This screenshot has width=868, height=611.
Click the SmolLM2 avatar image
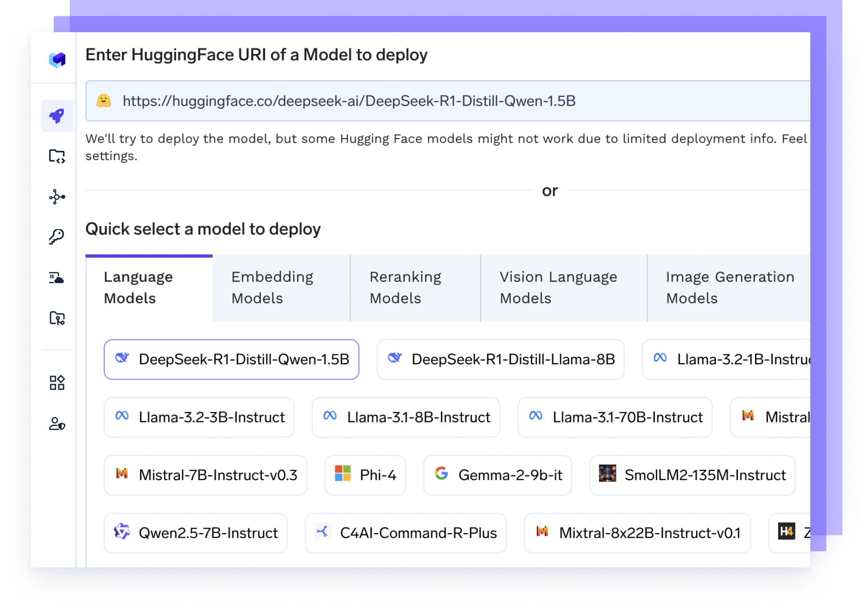coord(607,473)
